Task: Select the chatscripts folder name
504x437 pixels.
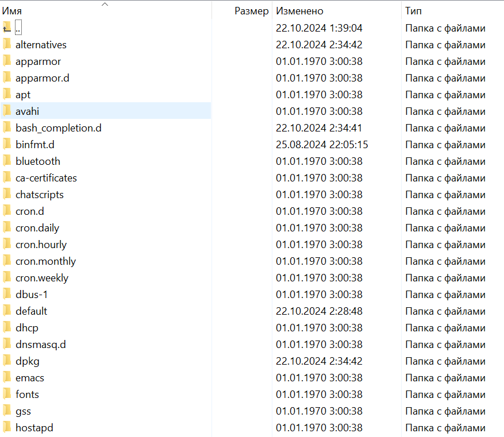Action: point(40,195)
